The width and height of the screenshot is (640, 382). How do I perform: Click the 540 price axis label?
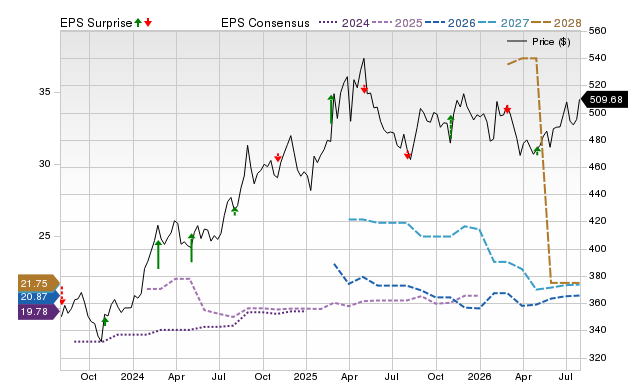598,58
